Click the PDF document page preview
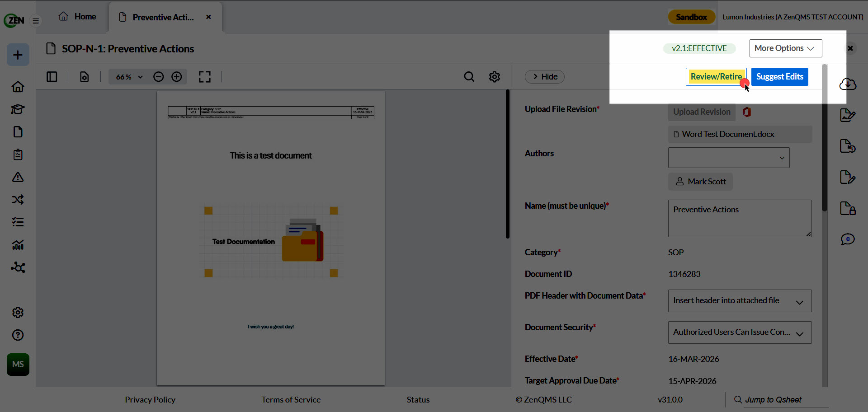The image size is (868, 412). pyautogui.click(x=271, y=239)
